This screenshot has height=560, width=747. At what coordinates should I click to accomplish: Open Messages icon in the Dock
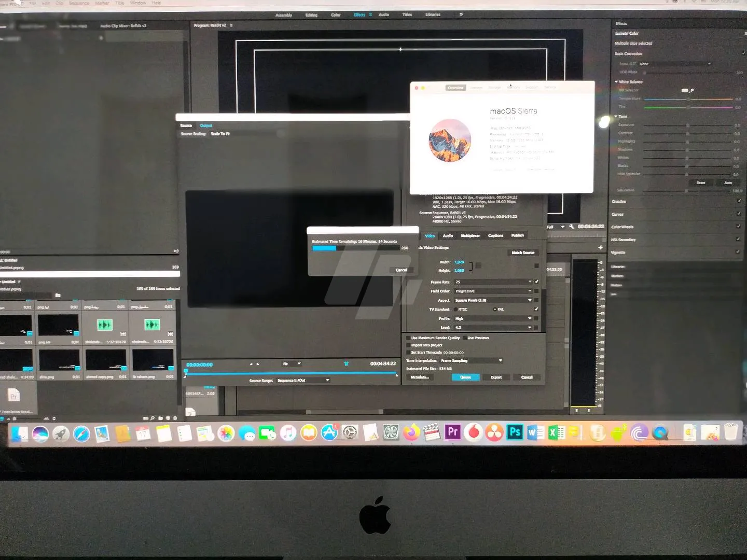pos(247,433)
